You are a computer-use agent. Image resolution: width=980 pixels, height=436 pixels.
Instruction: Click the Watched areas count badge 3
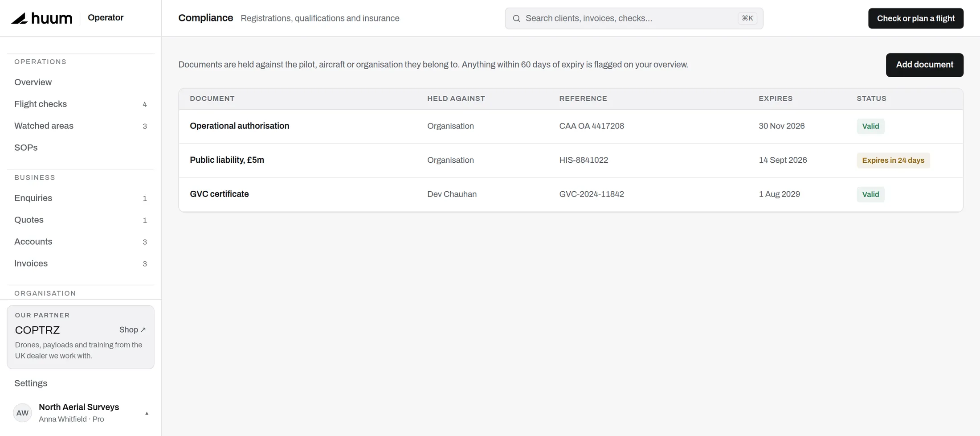tap(145, 126)
